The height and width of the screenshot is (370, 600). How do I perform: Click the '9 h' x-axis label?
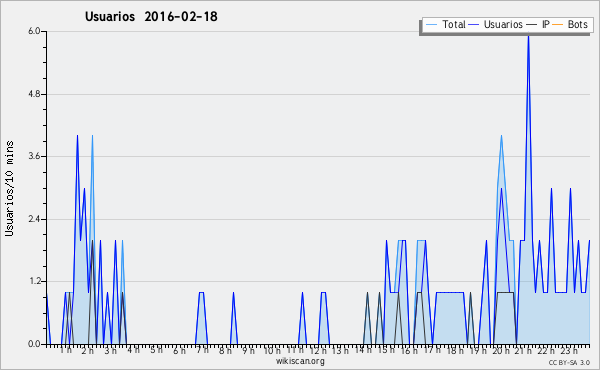pos(248,351)
